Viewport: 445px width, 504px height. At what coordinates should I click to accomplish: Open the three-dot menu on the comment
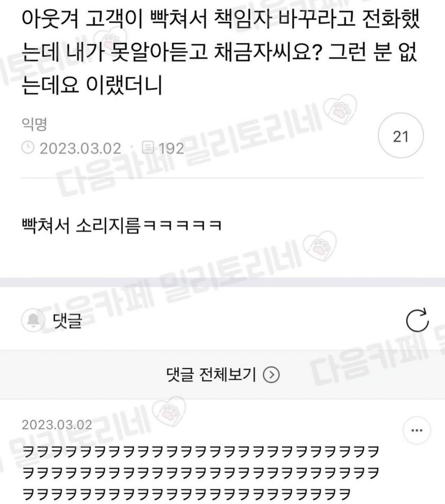[x=417, y=431]
